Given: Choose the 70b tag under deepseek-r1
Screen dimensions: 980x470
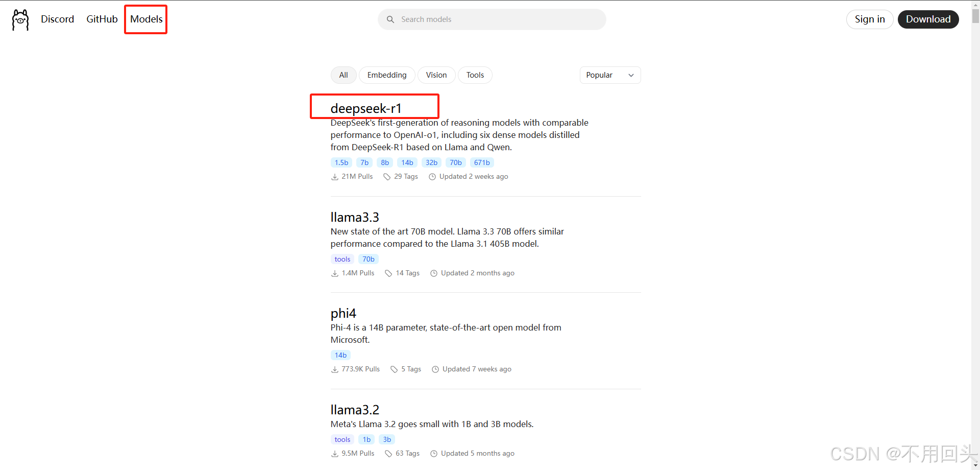Looking at the screenshot, I should coord(456,163).
